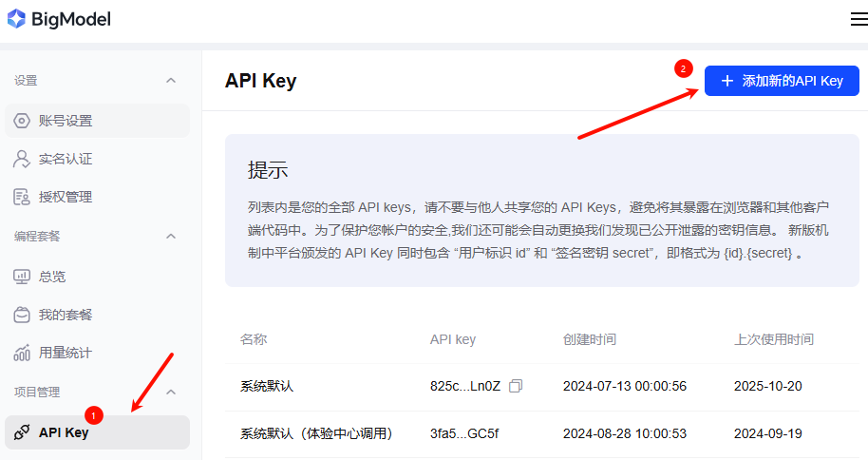The image size is (868, 460).
Task: Select the 系统默认 API key row
Action: (267, 386)
